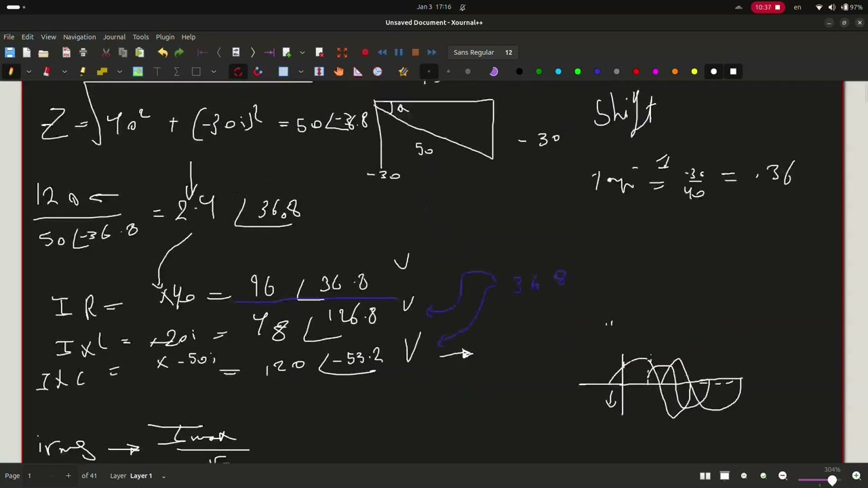Zoom in using the plus magnifier
868x488 pixels.
(x=856, y=476)
